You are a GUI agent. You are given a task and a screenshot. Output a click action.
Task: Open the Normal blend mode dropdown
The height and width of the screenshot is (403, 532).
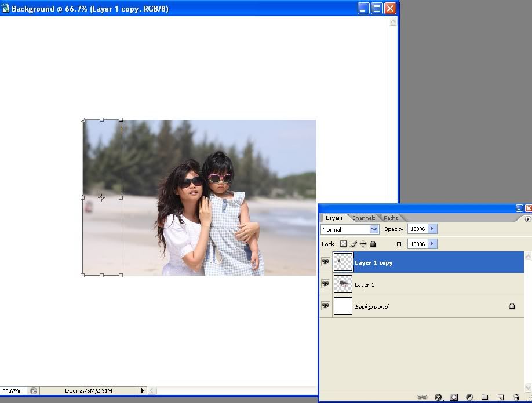click(x=350, y=229)
